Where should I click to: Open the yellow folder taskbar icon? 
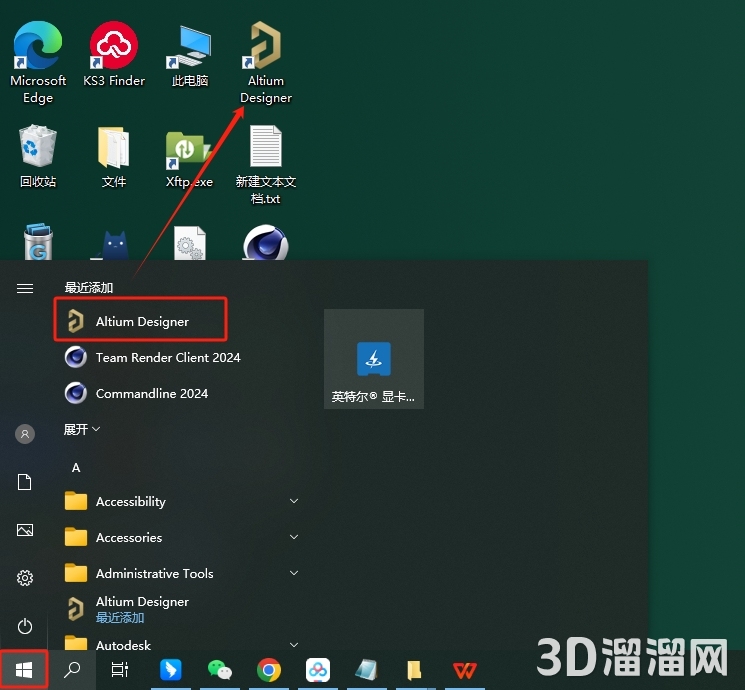tap(415, 670)
